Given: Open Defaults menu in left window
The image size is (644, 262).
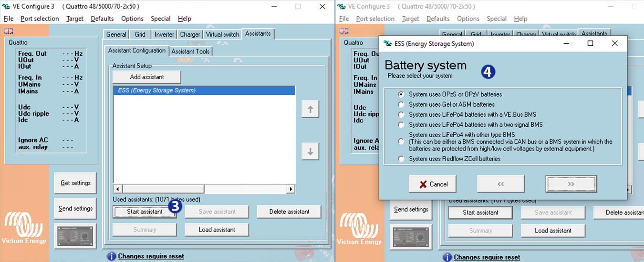Looking at the screenshot, I should point(102,19).
